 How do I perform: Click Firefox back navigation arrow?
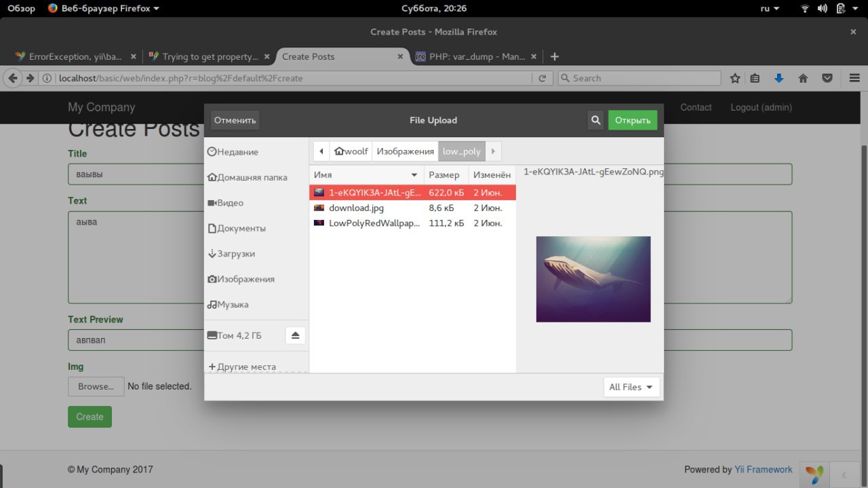point(13,78)
